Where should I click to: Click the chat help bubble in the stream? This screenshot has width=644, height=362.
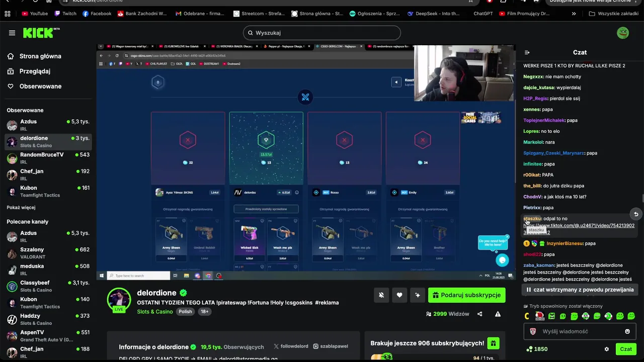(x=502, y=260)
